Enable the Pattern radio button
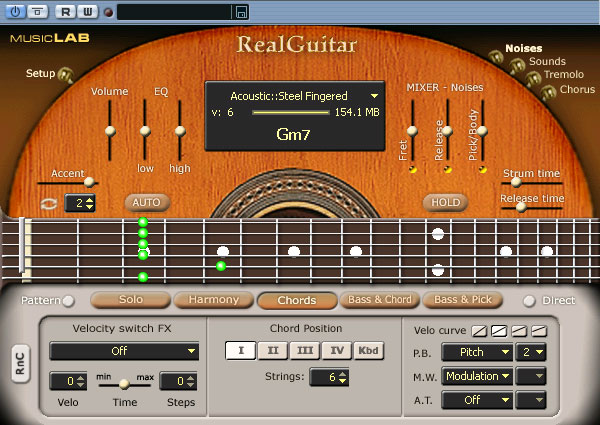The width and height of the screenshot is (600, 425). pyautogui.click(x=68, y=301)
